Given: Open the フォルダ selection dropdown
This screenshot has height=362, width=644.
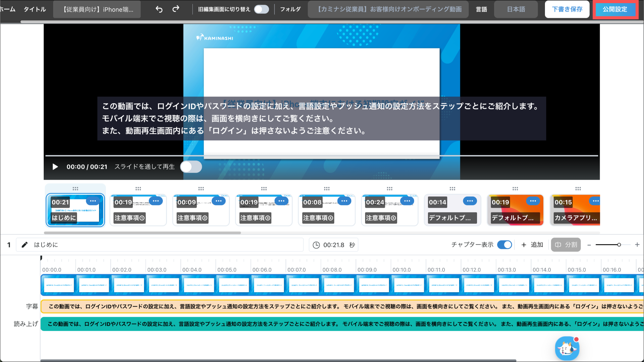Looking at the screenshot, I should pos(388,9).
